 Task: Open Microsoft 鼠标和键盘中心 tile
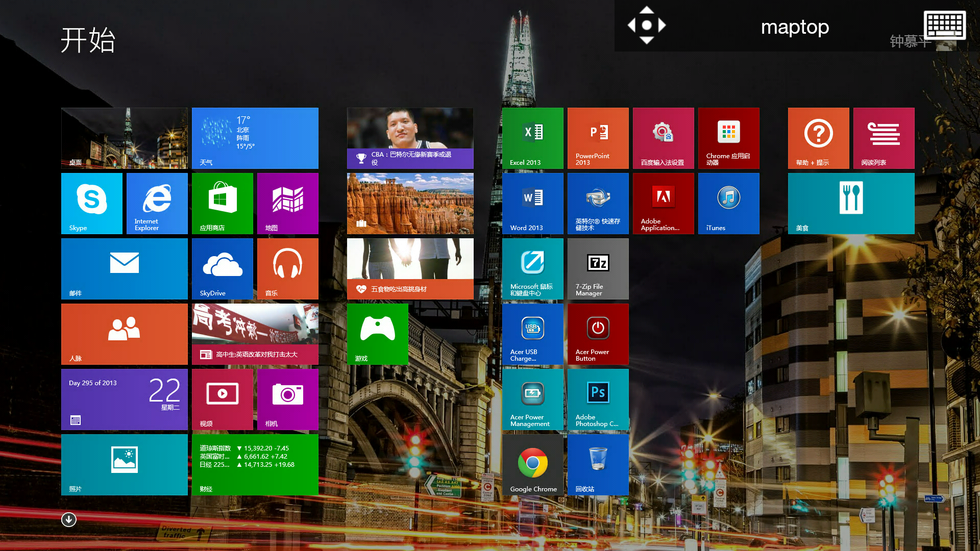pyautogui.click(x=533, y=269)
